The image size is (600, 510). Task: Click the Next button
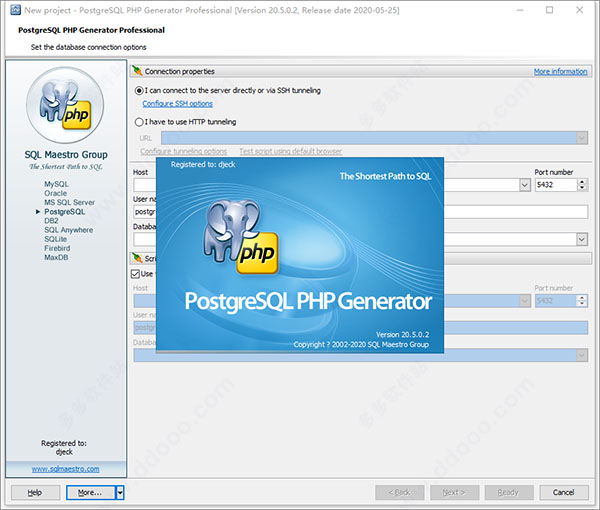(x=454, y=492)
